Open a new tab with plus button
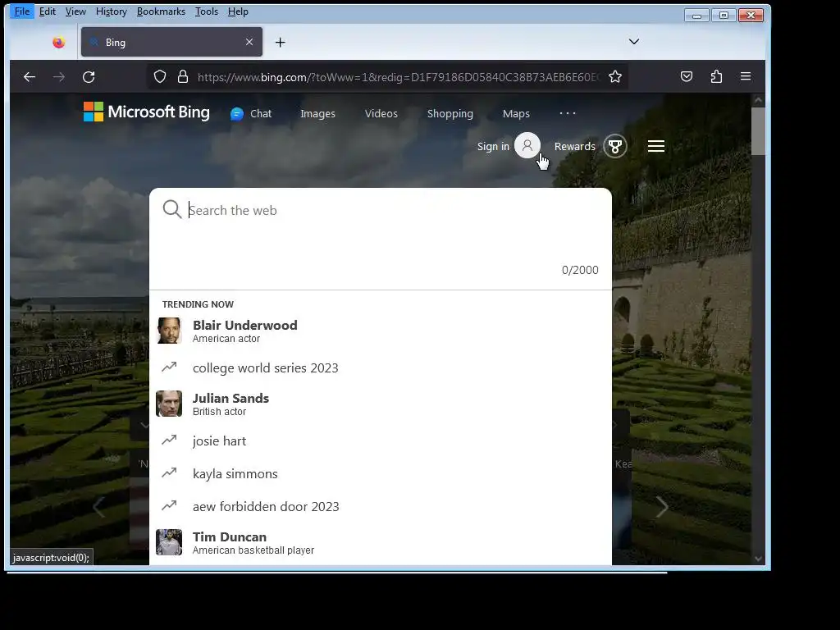Viewport: 840px width, 630px height. click(281, 43)
